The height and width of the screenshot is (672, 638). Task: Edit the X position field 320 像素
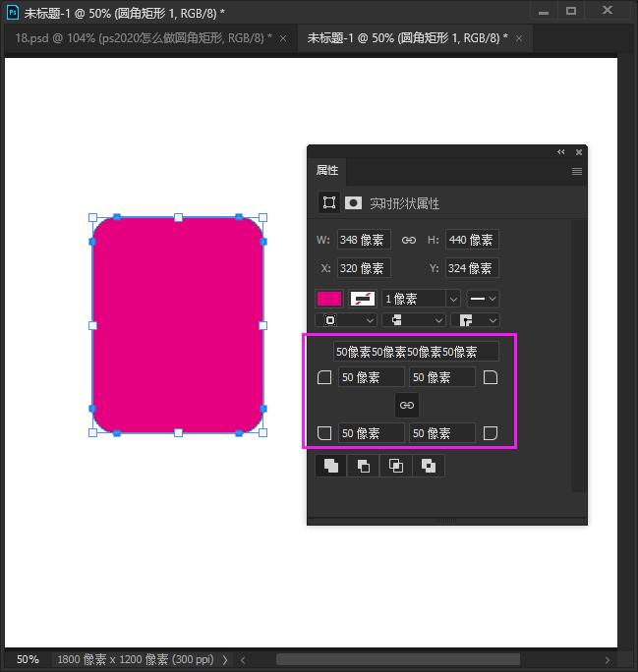point(364,269)
